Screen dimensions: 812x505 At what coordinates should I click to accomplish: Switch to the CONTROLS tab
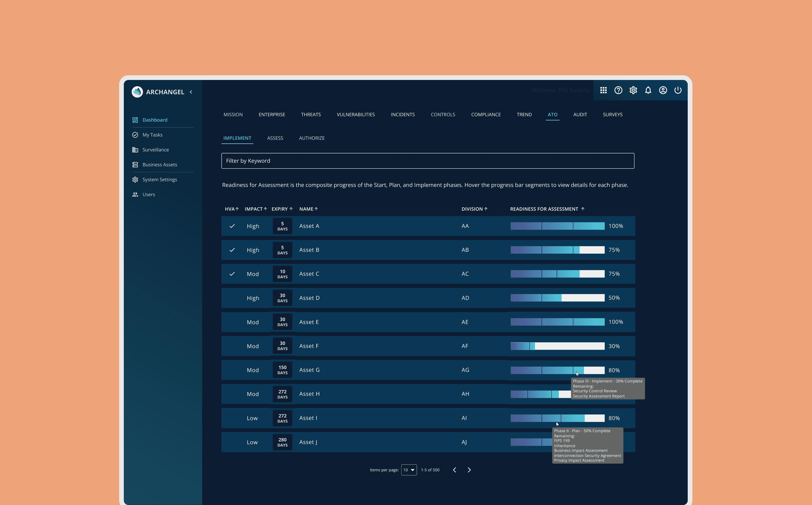(443, 115)
